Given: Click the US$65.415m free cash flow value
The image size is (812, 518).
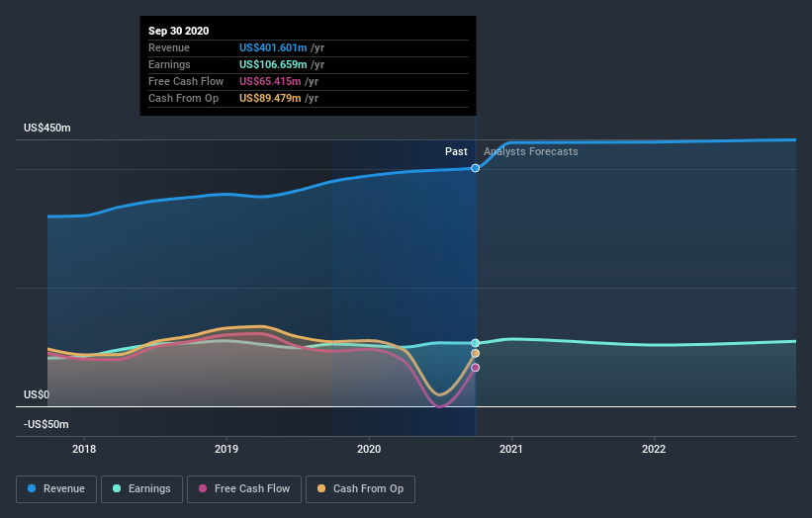Looking at the screenshot, I should coord(270,81).
